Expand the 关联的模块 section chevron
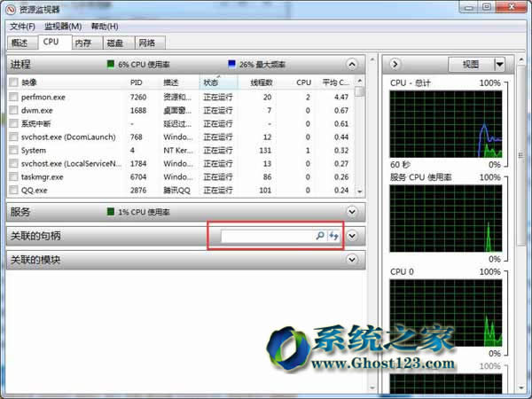The width and height of the screenshot is (532, 399). (352, 260)
